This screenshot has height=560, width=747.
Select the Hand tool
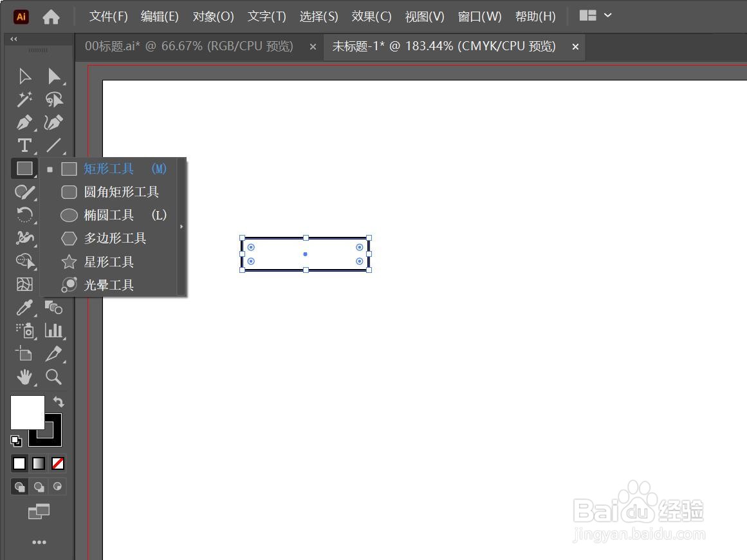click(25, 377)
